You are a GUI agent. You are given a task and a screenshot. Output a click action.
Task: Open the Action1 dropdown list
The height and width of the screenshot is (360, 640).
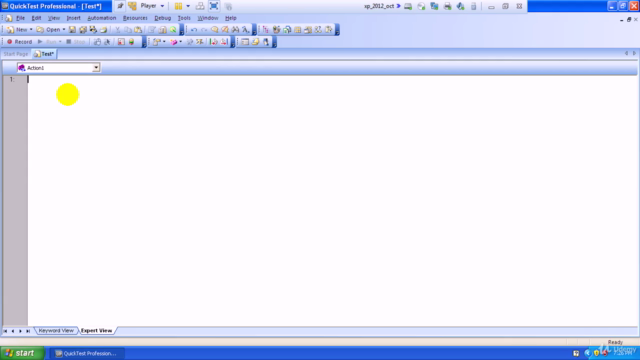pos(96,68)
